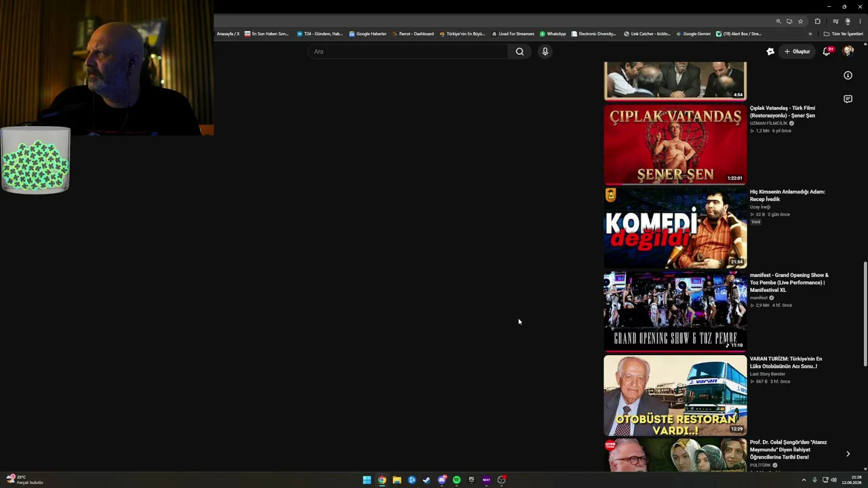
Task: Open Steam from the taskbar
Action: coord(427,480)
